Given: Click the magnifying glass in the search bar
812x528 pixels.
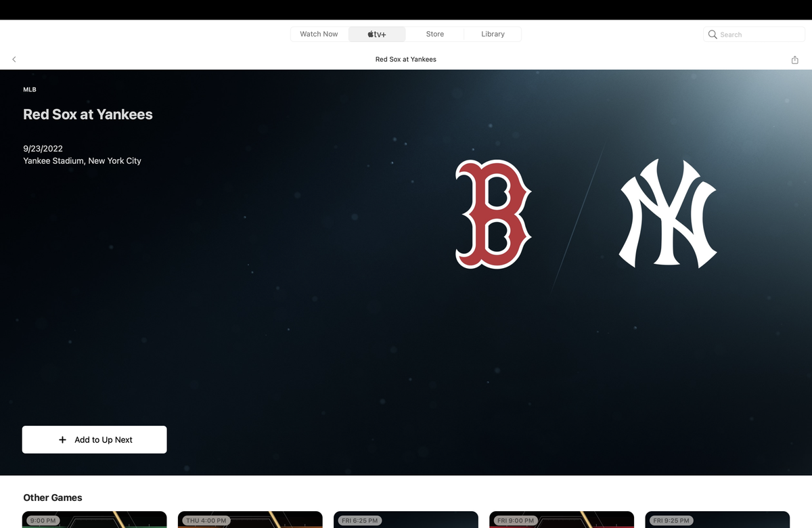Looking at the screenshot, I should 712,34.
